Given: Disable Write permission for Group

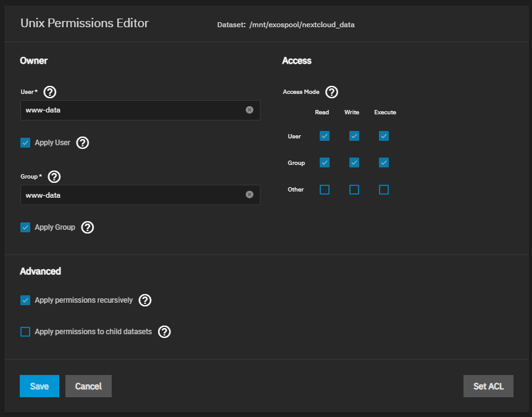Looking at the screenshot, I should [354, 162].
